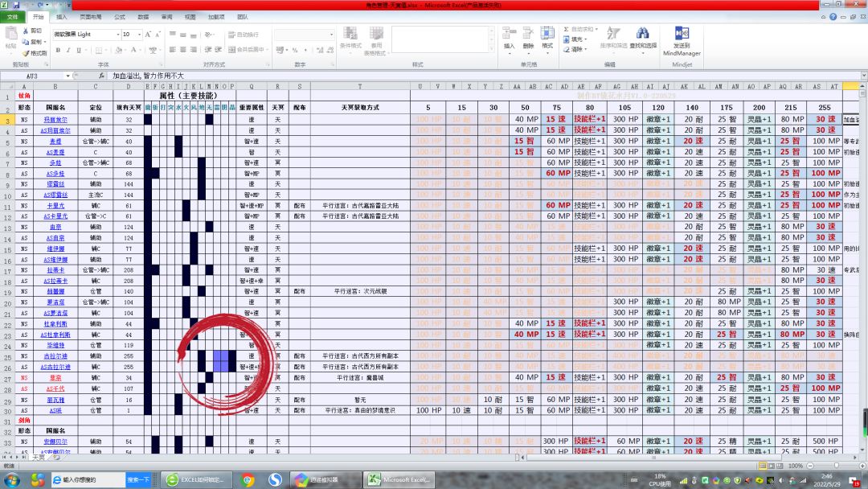Open the 塞恩 link in row 27

coord(55,378)
